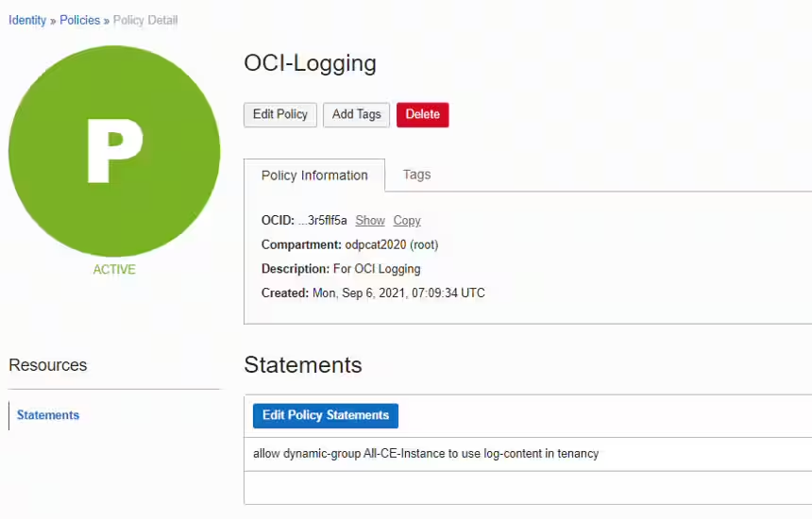Click the ACTIVE status label
The height and width of the screenshot is (519, 812).
click(114, 270)
